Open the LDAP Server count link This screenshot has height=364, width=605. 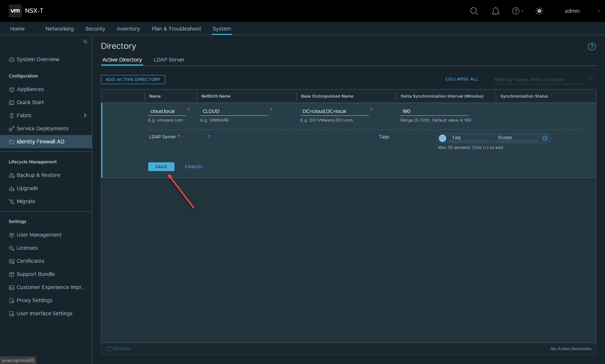pyautogui.click(x=209, y=137)
